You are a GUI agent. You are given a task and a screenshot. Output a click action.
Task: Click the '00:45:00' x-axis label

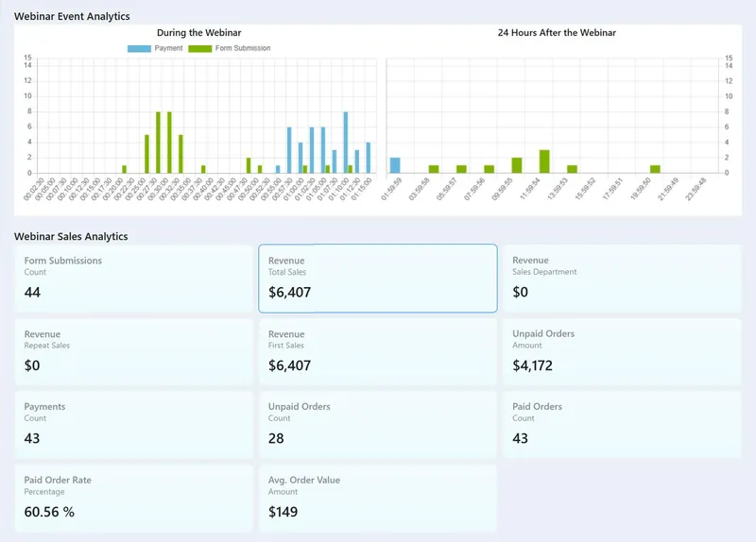point(225,189)
